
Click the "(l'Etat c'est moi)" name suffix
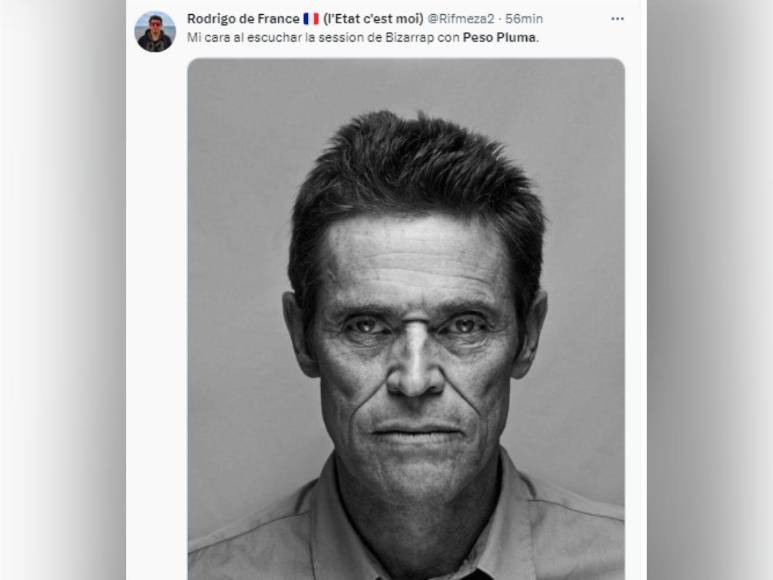pos(373,19)
